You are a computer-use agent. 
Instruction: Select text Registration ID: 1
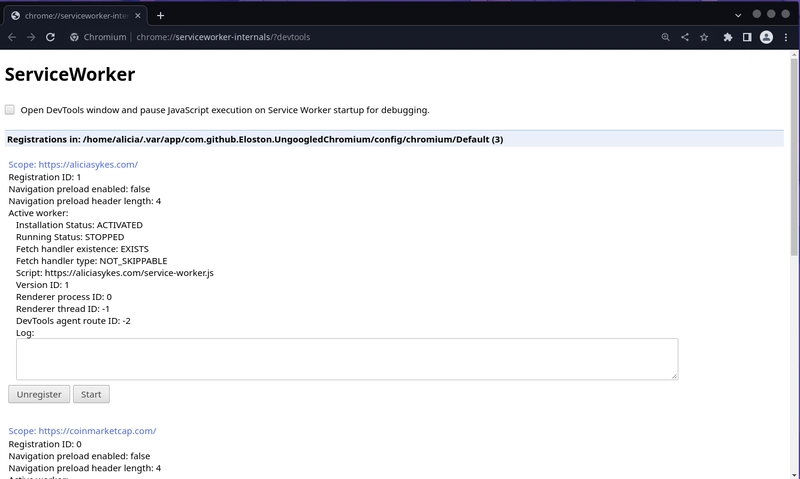[44, 177]
